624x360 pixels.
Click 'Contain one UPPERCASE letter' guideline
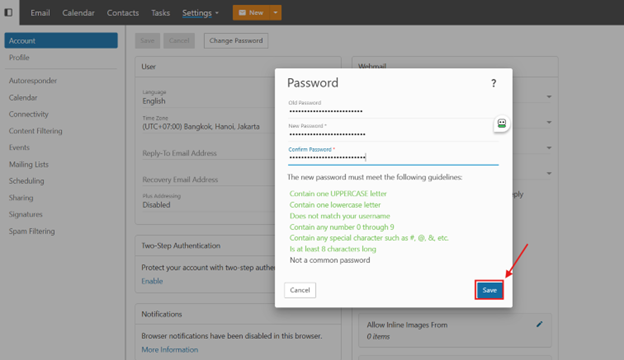pyautogui.click(x=338, y=194)
